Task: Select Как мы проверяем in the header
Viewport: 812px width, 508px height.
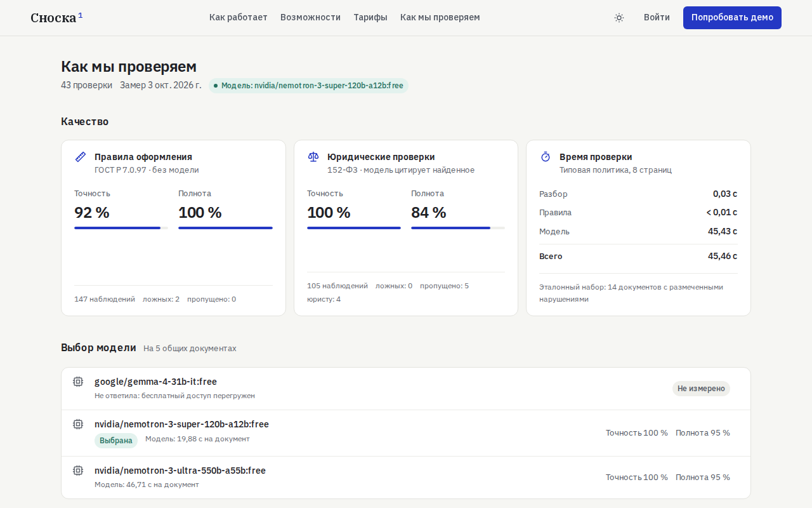Action: [x=440, y=18]
